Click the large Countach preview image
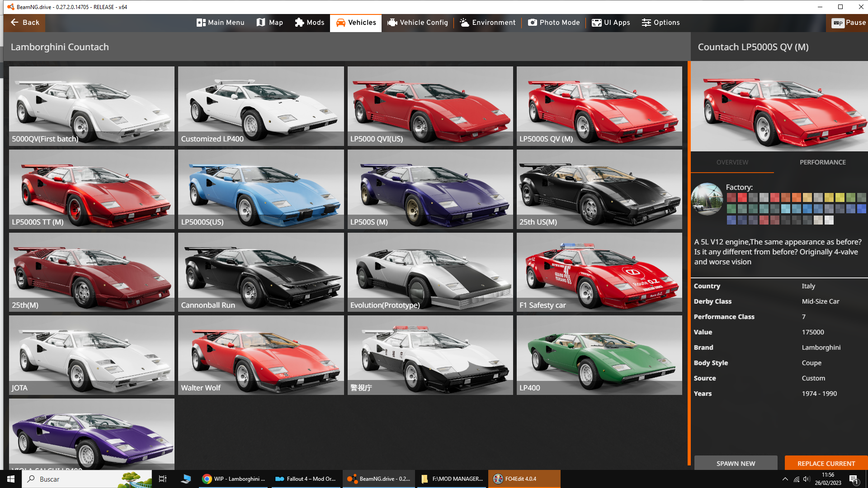 [x=779, y=107]
